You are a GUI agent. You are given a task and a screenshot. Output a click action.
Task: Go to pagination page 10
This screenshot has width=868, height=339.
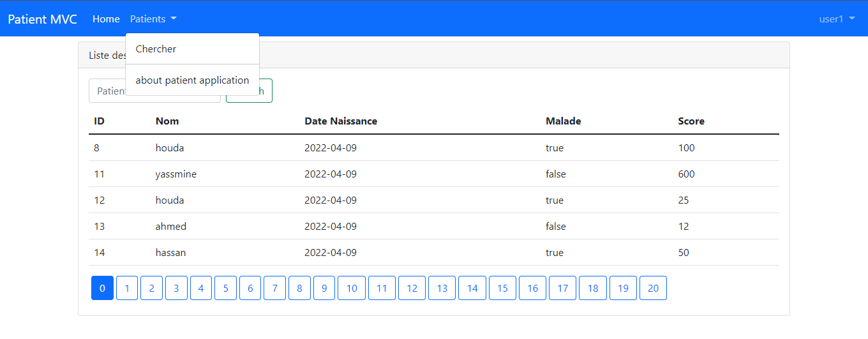coord(352,289)
